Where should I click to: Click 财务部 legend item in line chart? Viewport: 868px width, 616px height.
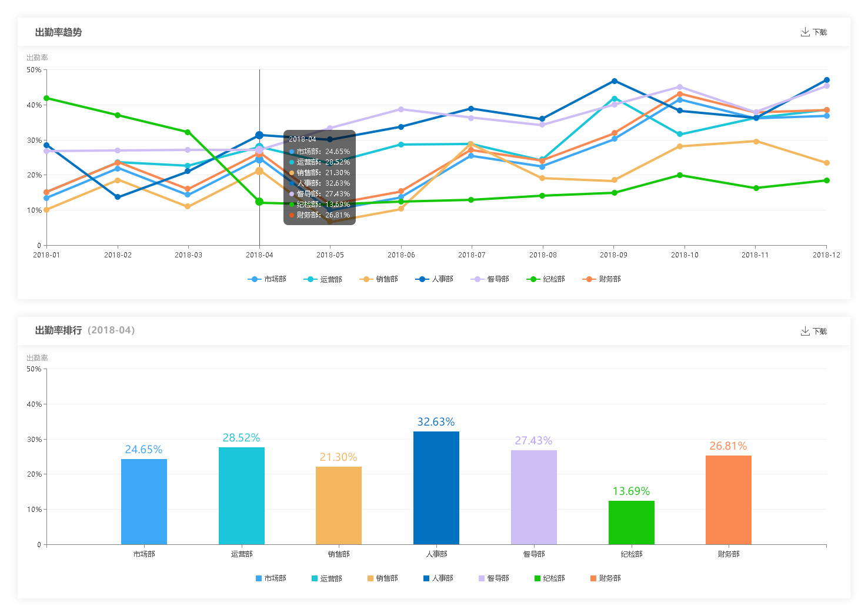pyautogui.click(x=602, y=279)
